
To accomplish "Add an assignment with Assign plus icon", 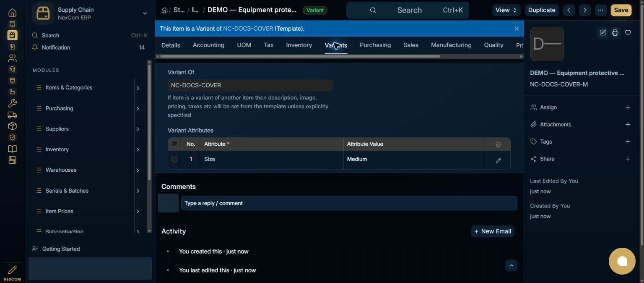I will [628, 107].
